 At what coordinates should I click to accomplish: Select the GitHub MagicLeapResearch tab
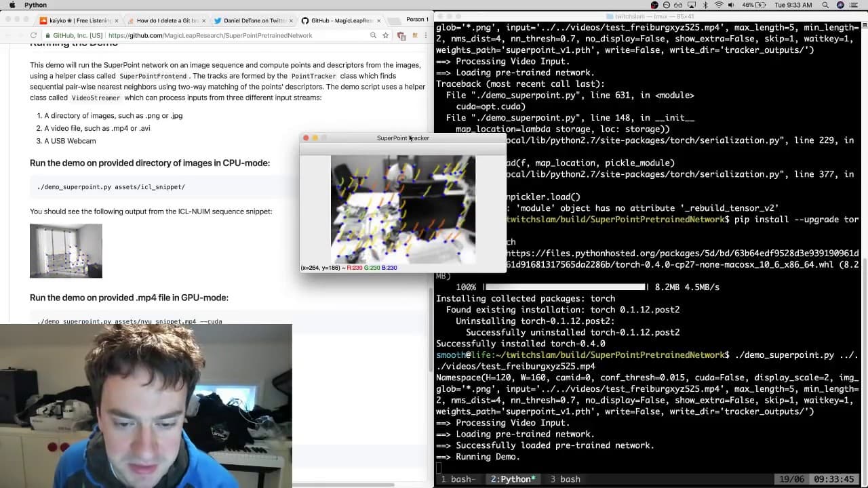tap(342, 20)
